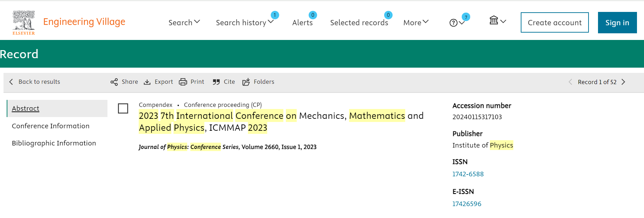The height and width of the screenshot is (218, 644).
Task: Click the ICMMAP 2023 conference title
Action: pyautogui.click(x=281, y=122)
